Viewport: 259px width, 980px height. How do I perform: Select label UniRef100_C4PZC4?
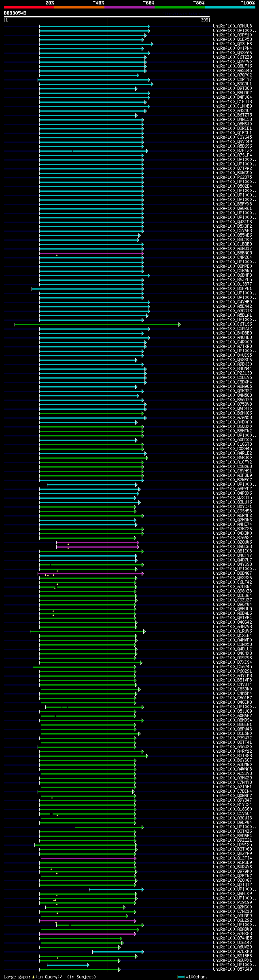[x=232, y=258]
